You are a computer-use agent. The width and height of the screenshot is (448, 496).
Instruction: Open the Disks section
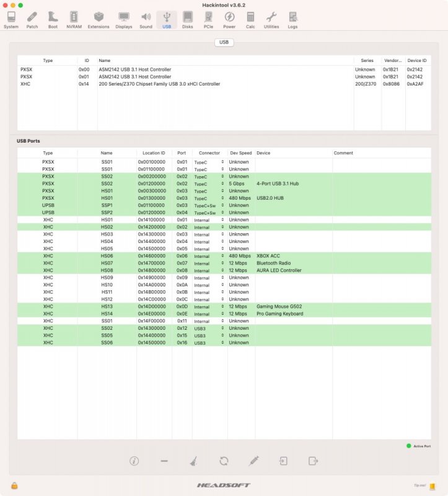[x=188, y=20]
